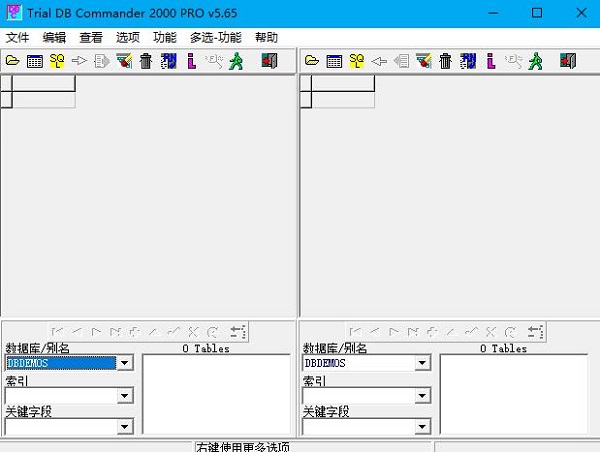Screen dimensions: 600x452
Task: Go to first record in left navigator
Action: [57, 331]
